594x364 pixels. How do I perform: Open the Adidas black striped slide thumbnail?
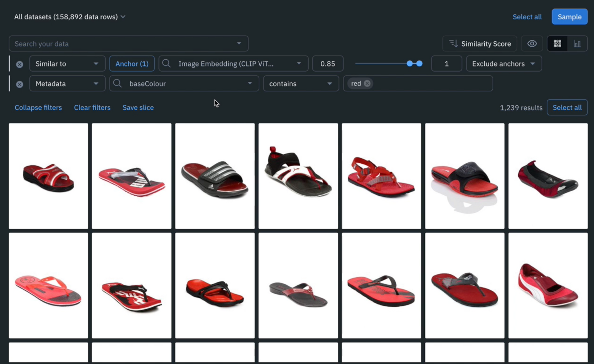(215, 176)
